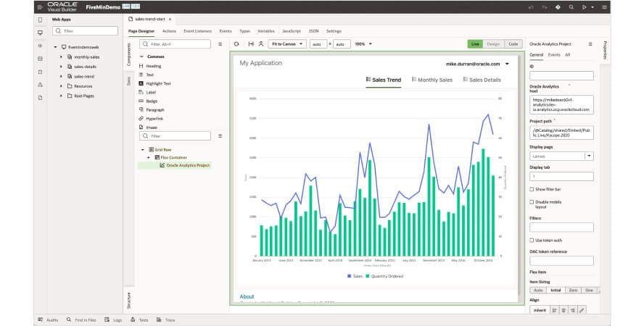Switch canvas to Design mode
The image size is (644, 326).
(493, 44)
